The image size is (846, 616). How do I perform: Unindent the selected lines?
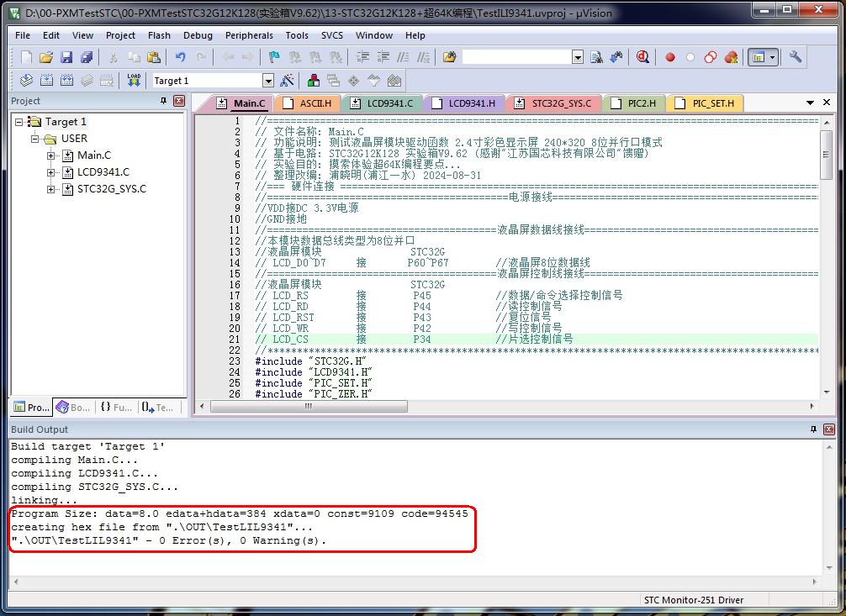(x=383, y=57)
